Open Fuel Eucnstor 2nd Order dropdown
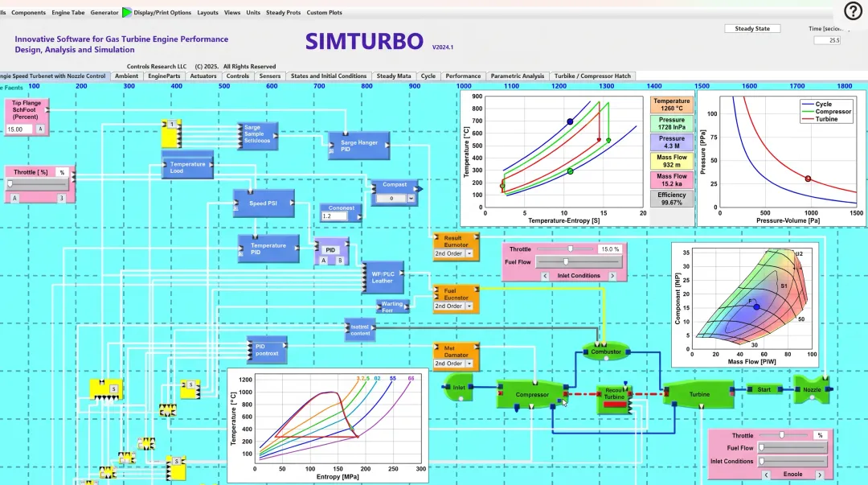Image resolution: width=868 pixels, height=485 pixels. coord(469,306)
